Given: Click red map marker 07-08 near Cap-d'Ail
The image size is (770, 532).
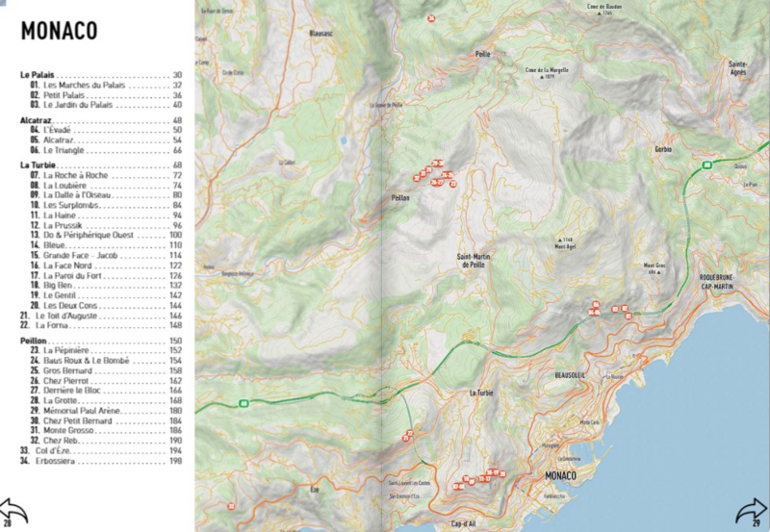Looking at the screenshot, I should pyautogui.click(x=459, y=487).
